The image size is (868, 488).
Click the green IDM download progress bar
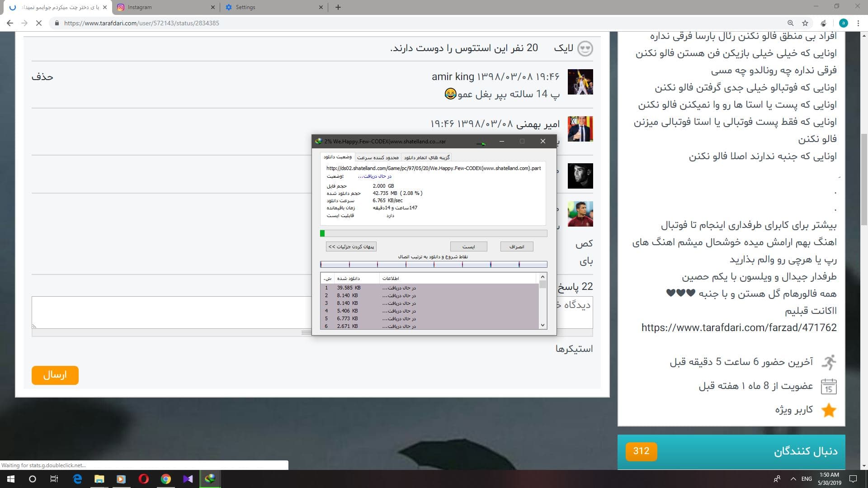[434, 233]
